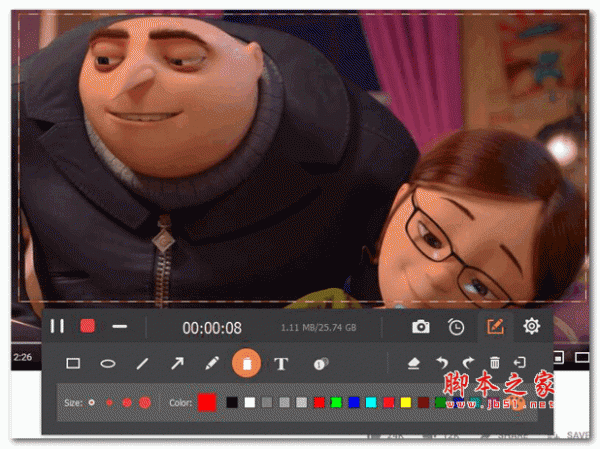
Task: Pick the red swatch between cyan and yellow
Action: (389, 402)
